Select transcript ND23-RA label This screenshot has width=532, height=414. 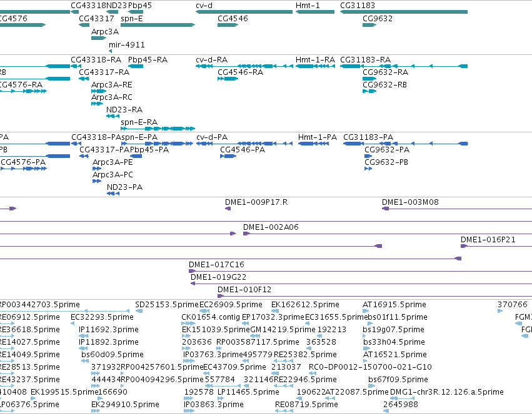pos(124,110)
